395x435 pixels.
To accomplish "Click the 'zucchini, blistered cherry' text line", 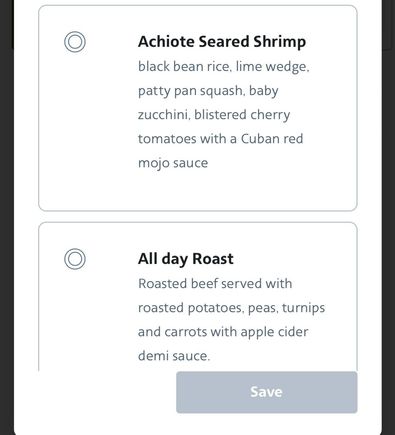I will (x=214, y=115).
